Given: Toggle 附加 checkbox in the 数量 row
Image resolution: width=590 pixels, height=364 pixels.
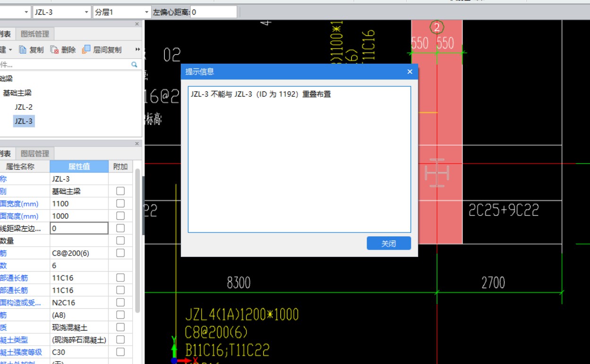Looking at the screenshot, I should tap(120, 240).
